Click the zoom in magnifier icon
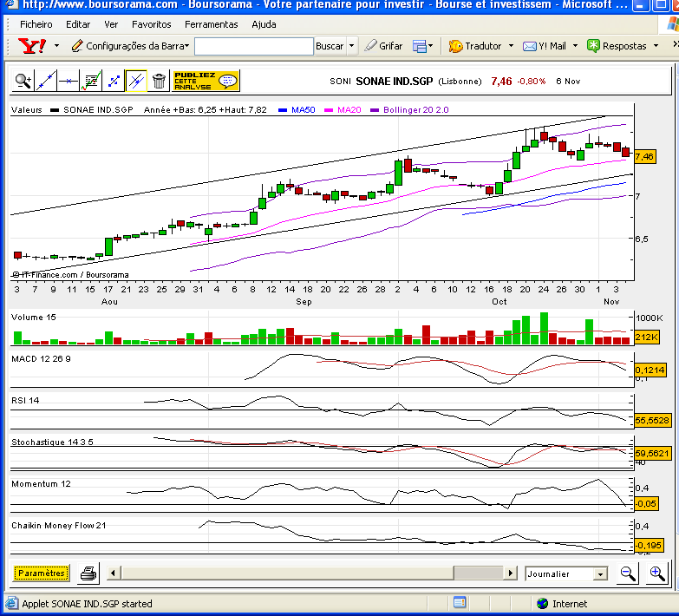This screenshot has width=679, height=616. point(657,573)
